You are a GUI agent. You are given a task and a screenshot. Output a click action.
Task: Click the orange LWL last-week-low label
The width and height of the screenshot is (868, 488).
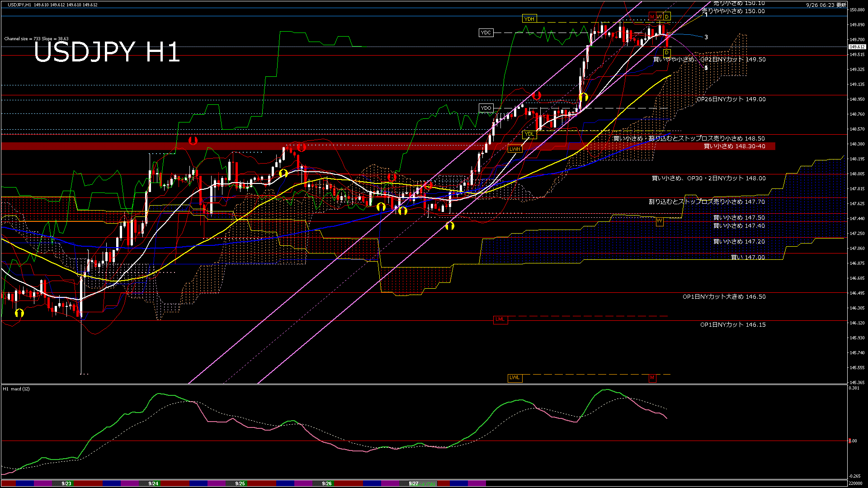514,378
